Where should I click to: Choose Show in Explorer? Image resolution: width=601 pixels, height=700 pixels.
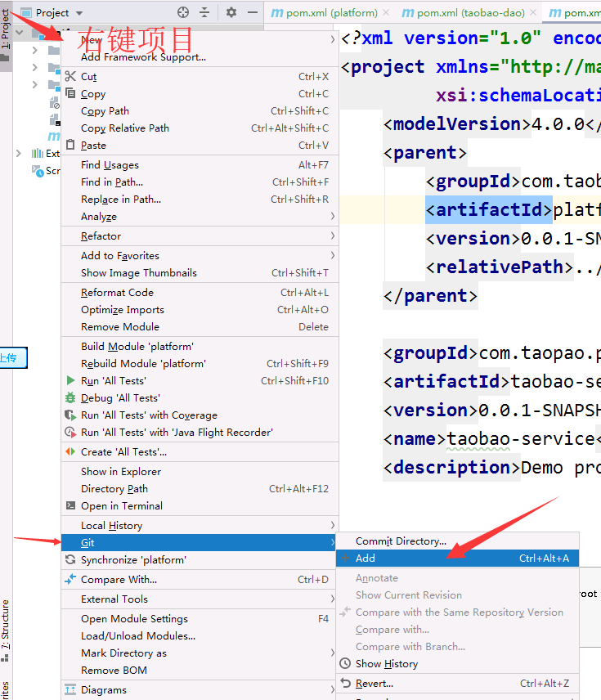coord(200,471)
